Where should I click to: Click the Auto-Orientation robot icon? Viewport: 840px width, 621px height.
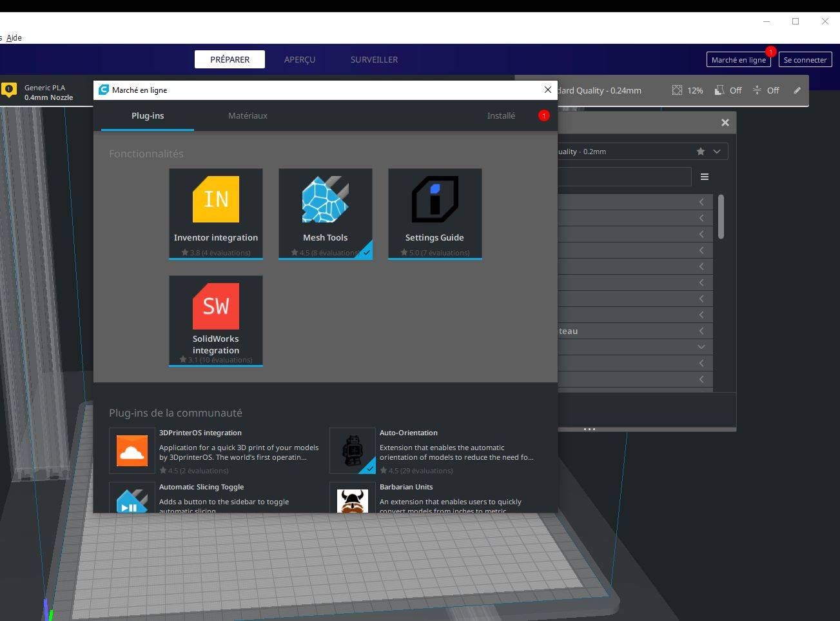353,451
